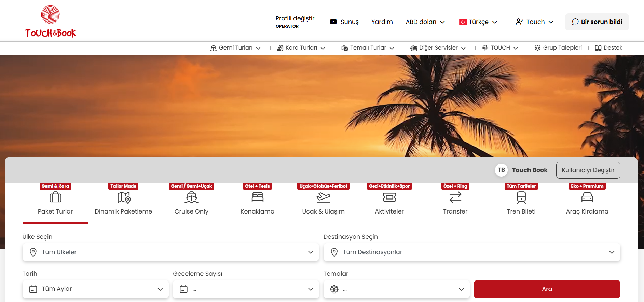Screen dimensions: 644x302
Task: Select the Tren Bileti train icon
Action: click(x=521, y=197)
